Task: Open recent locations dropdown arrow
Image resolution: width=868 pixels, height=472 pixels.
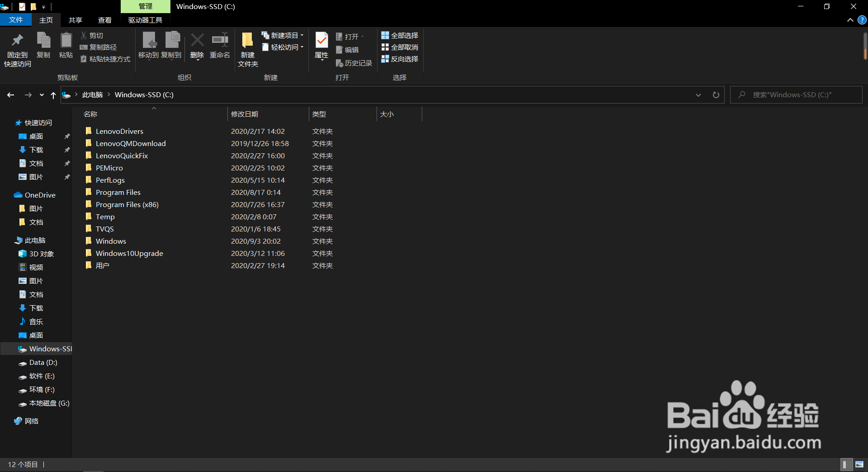Action: click(42, 95)
